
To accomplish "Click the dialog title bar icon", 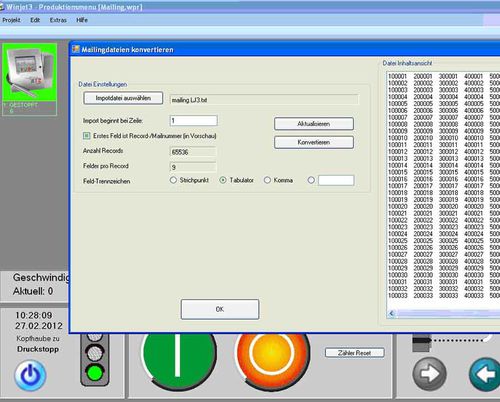I will [x=76, y=49].
